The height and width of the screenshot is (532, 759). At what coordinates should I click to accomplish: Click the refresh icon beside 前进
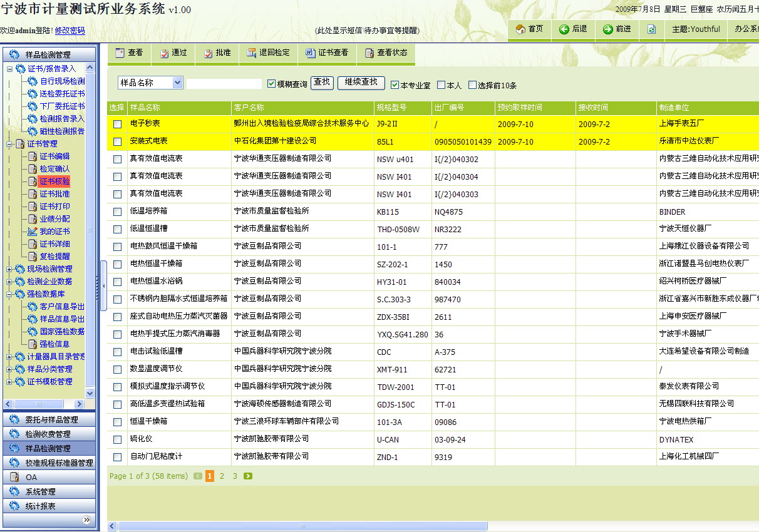651,29
